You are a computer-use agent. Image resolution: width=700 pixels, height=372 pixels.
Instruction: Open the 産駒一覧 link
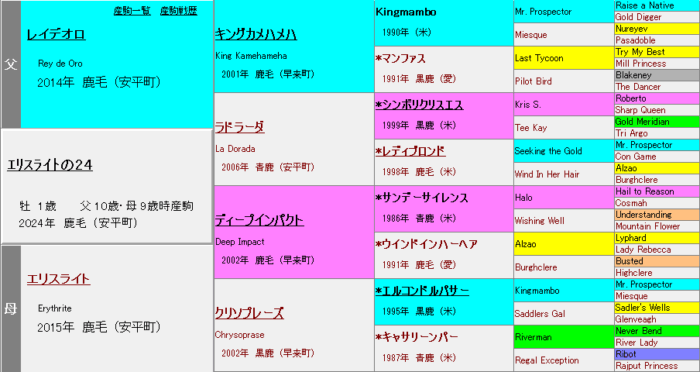(x=132, y=11)
